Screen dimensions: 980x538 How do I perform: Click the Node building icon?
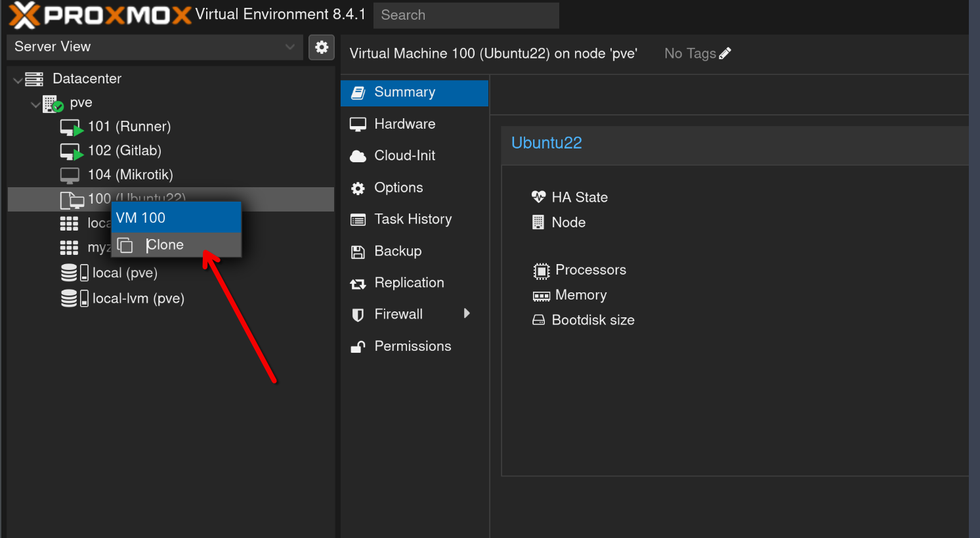pyautogui.click(x=538, y=222)
